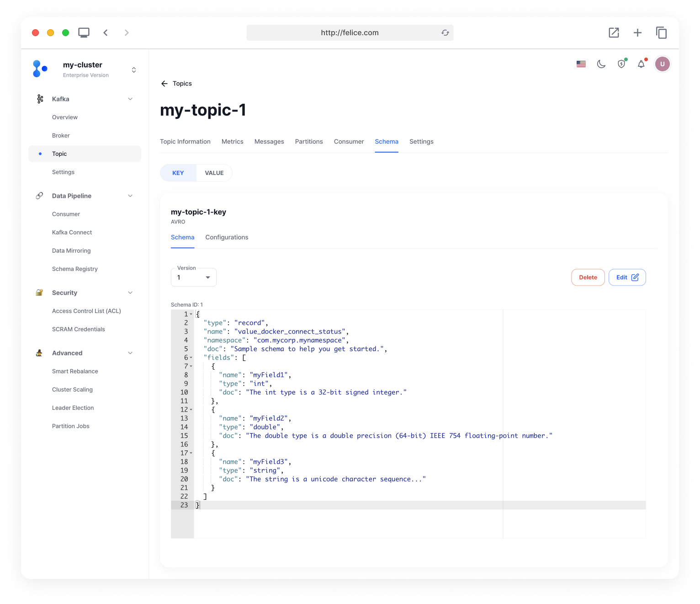Screen dimensions: 700x604
Task: Click the new tab plus icon
Action: (x=638, y=33)
